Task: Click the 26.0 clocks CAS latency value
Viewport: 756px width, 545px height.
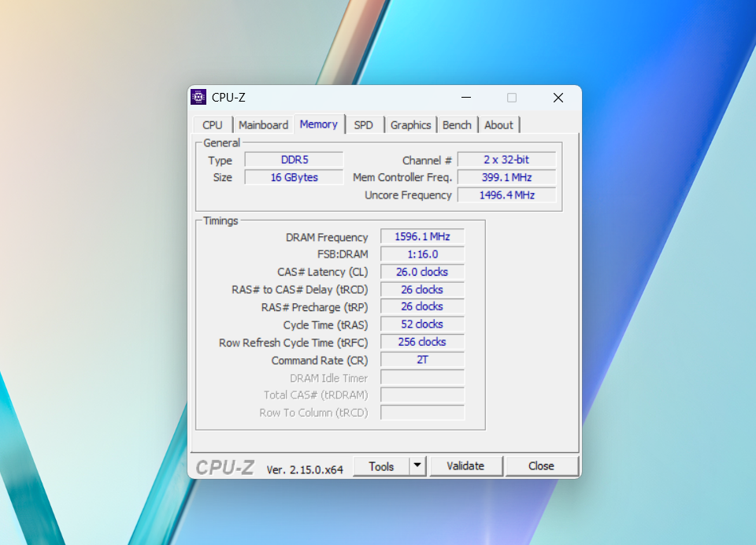Action: (422, 272)
